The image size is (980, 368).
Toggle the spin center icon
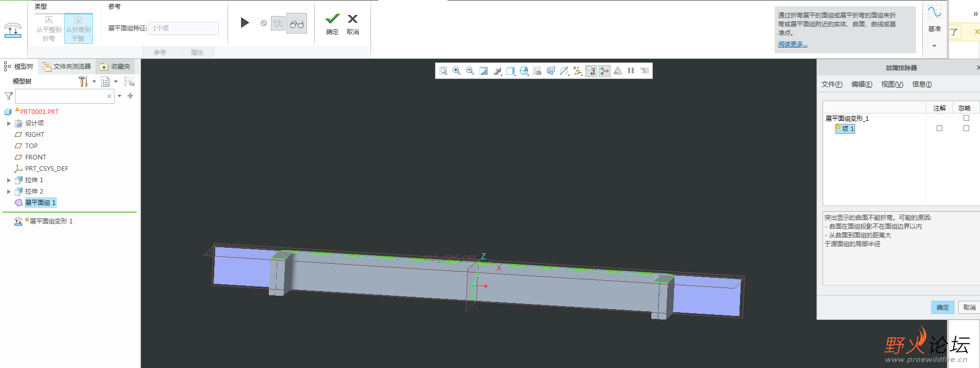pos(604,71)
